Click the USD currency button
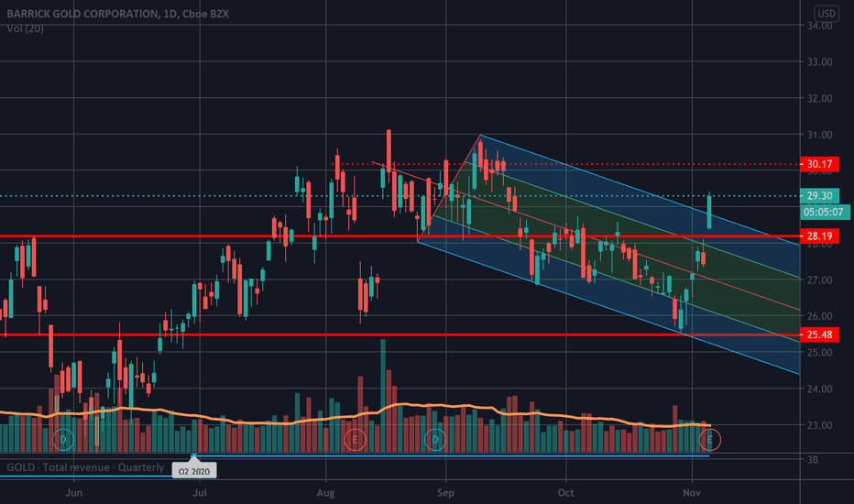 pyautogui.click(x=826, y=13)
